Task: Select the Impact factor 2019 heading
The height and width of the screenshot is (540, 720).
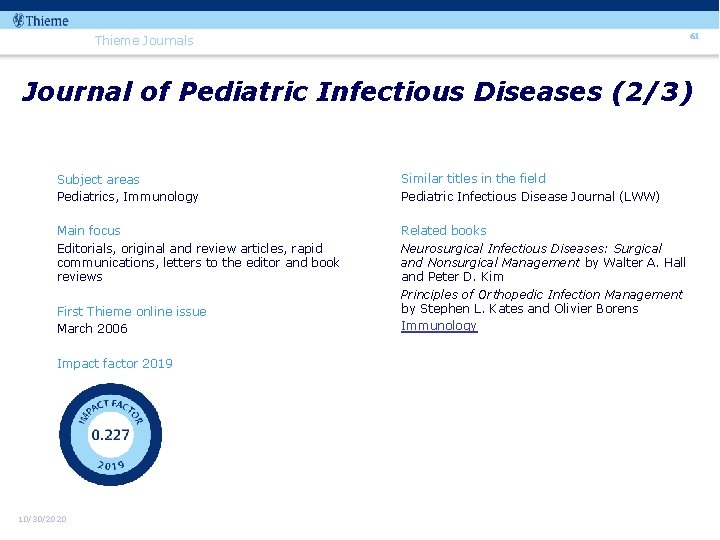Action: pyautogui.click(x=115, y=363)
